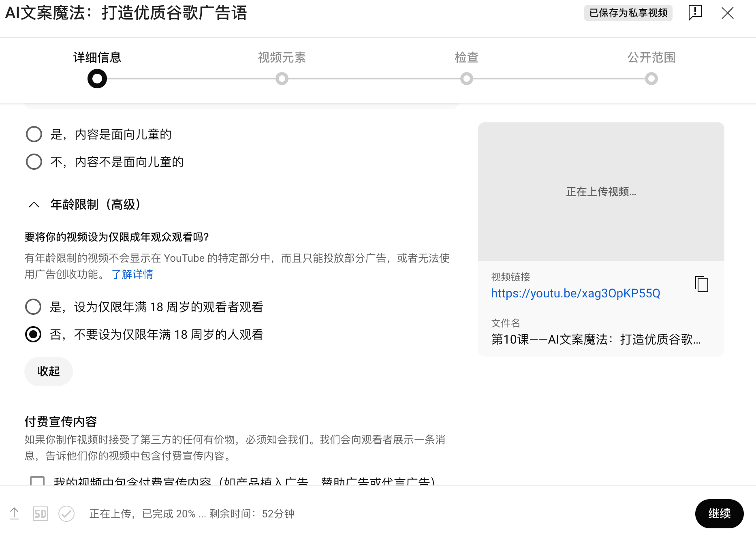Click the 详细信息 step circle
The width and height of the screenshot is (756, 534).
pyautogui.click(x=97, y=79)
